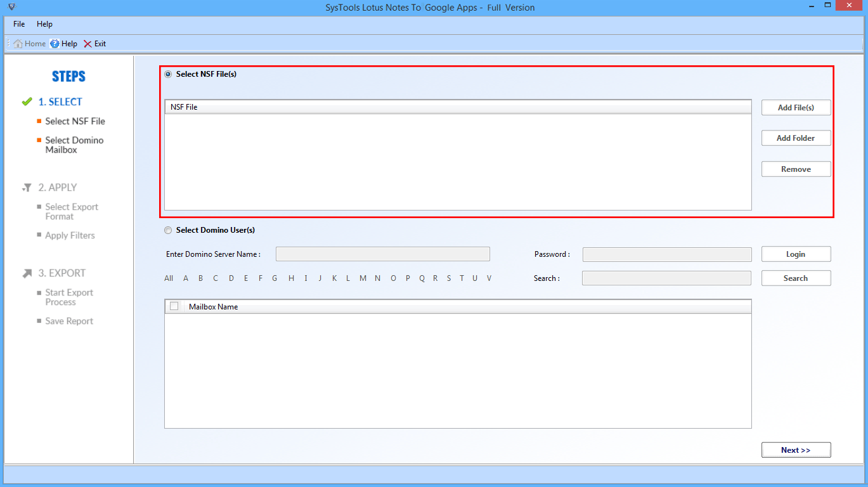The width and height of the screenshot is (868, 487).
Task: Click Add File(s) button
Action: pos(796,107)
